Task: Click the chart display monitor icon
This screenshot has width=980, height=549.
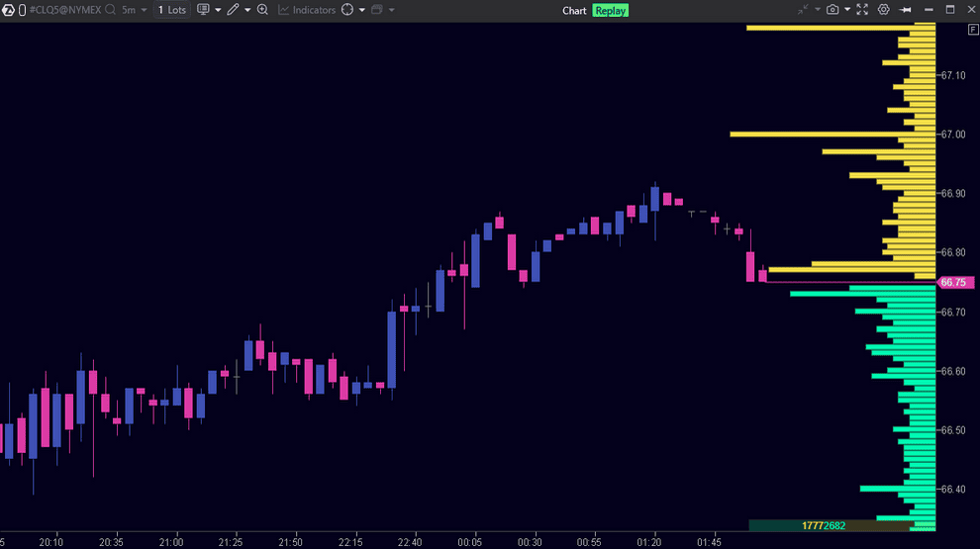Action: (x=203, y=9)
